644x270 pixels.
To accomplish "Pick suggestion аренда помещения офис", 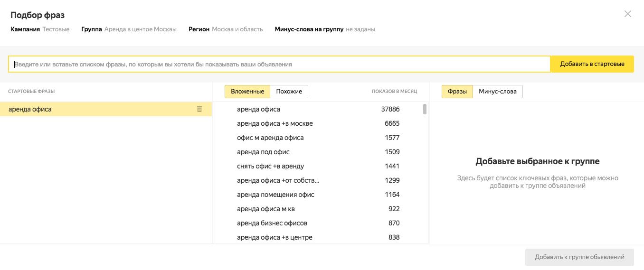I will [318, 195].
